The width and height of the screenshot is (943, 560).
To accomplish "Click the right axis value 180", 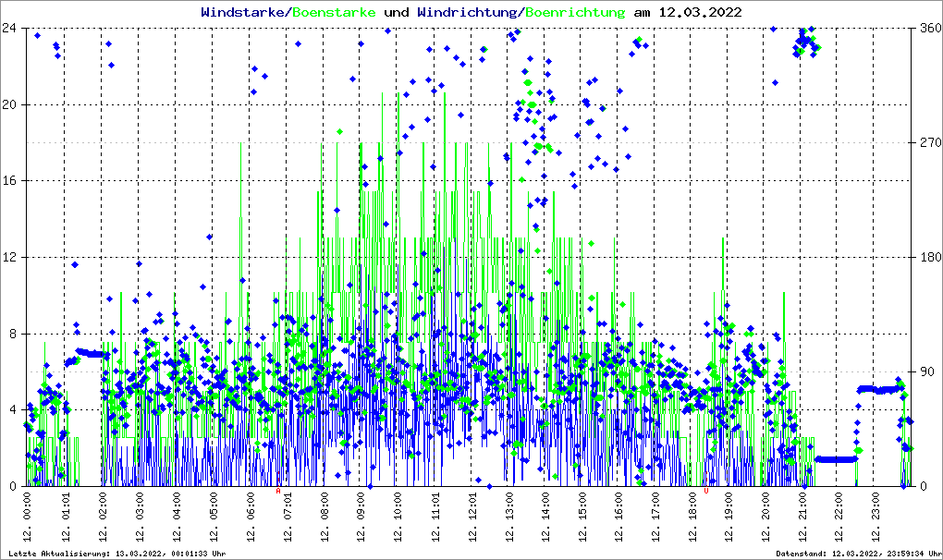I will tap(930, 257).
